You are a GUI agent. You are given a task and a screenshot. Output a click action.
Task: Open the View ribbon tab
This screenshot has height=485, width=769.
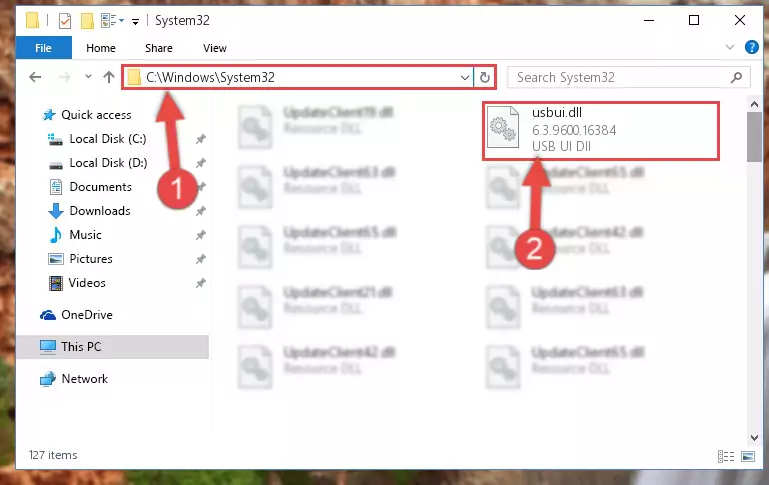215,48
